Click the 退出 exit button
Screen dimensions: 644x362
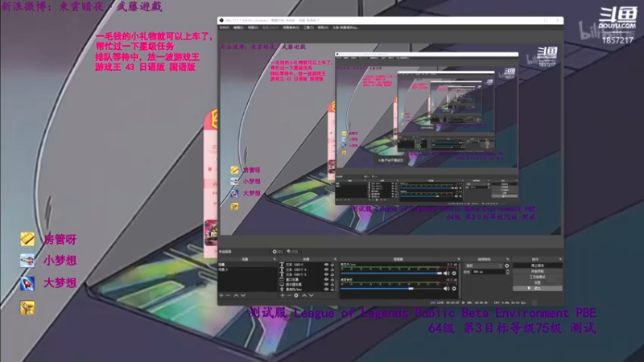click(538, 288)
